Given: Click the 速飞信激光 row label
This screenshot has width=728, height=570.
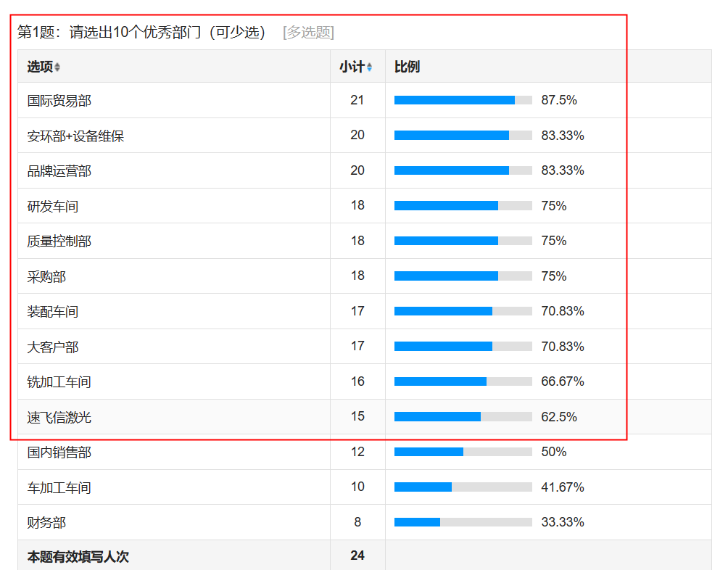Looking at the screenshot, I should click(59, 418).
